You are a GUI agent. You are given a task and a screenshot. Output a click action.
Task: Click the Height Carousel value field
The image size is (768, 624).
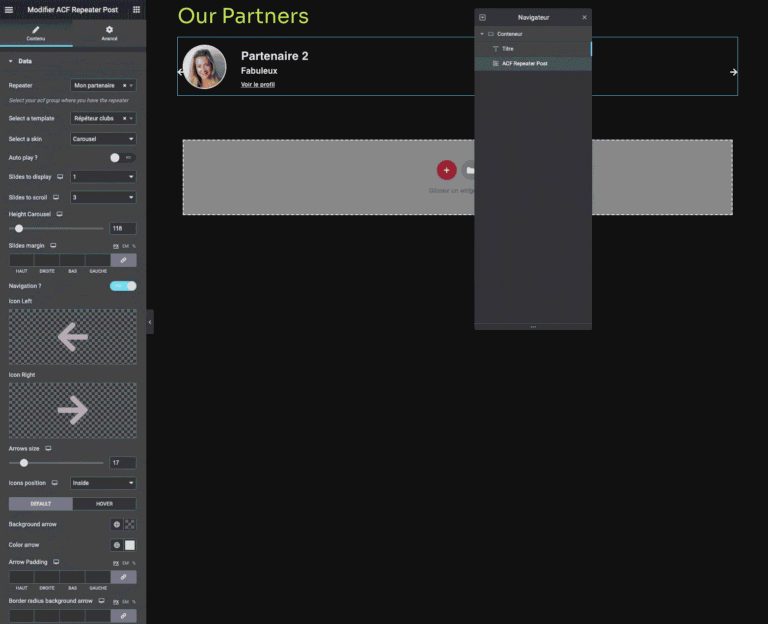(x=122, y=228)
